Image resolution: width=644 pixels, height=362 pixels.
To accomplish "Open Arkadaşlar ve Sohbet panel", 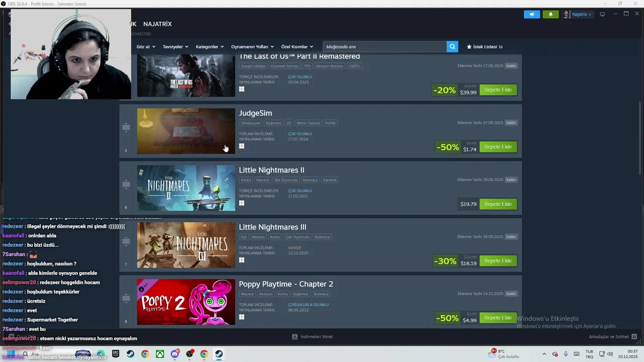I will (609, 336).
